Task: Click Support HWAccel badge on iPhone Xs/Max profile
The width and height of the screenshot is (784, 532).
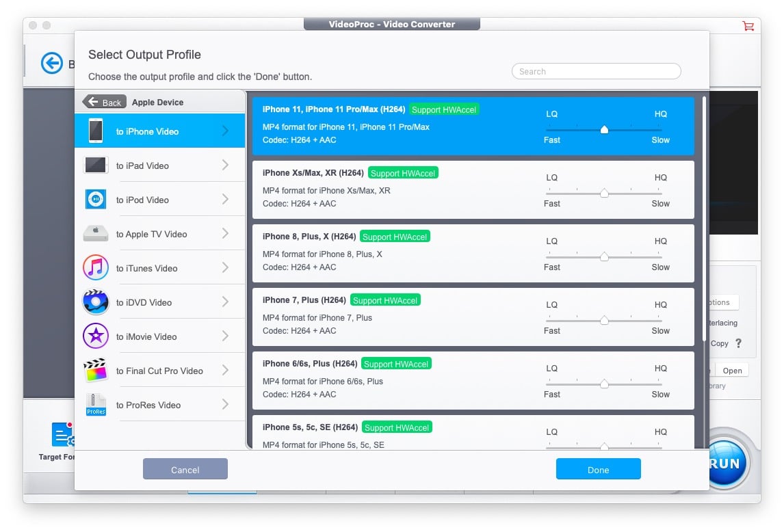Action: click(403, 172)
